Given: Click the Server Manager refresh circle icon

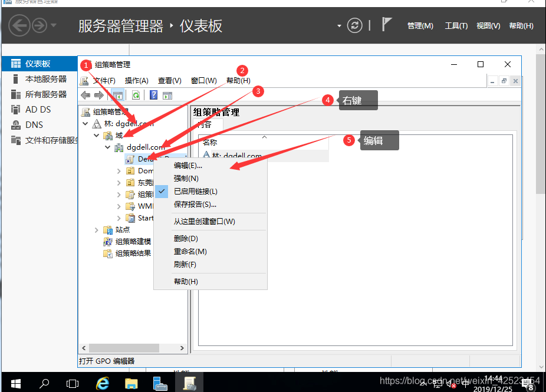Looking at the screenshot, I should tap(354, 25).
